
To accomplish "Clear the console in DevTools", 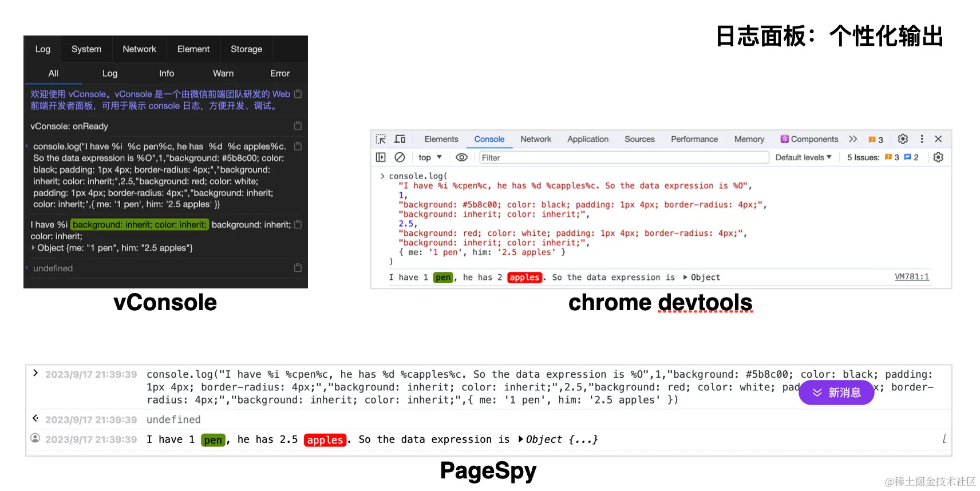I will [x=400, y=157].
